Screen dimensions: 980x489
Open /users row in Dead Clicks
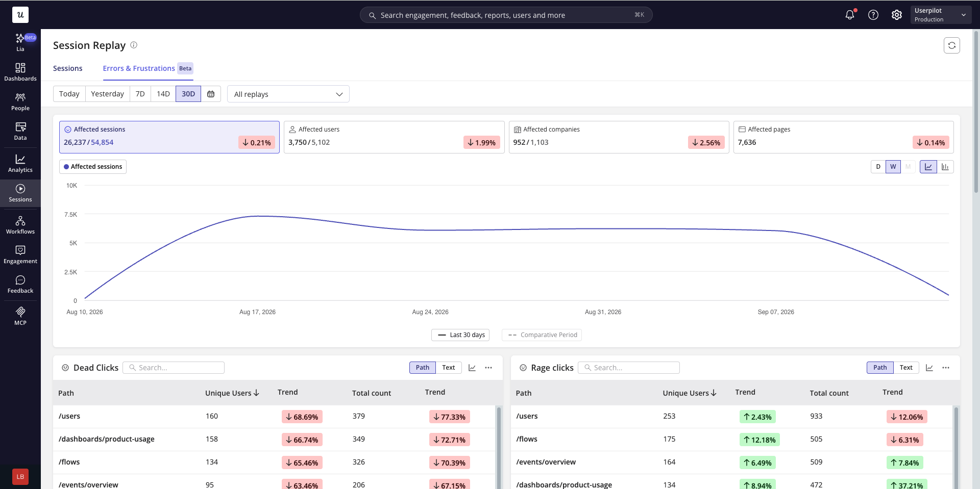[274, 417]
